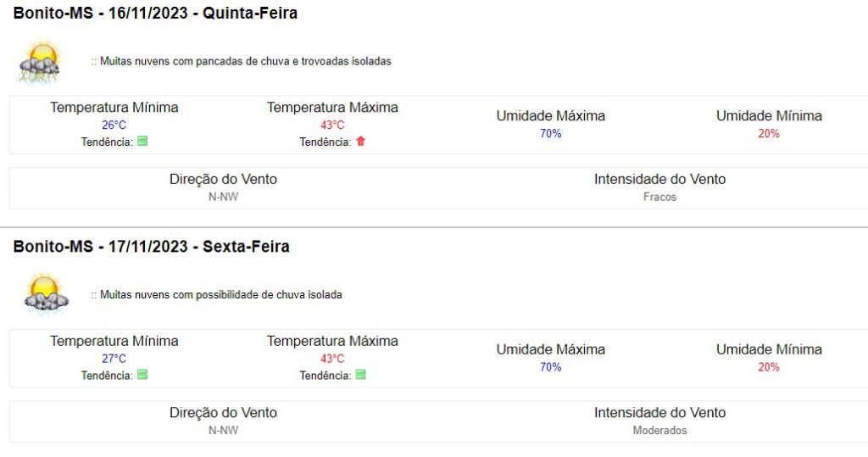Viewport: 868px width, 457px height.
Task: Click Friday's 43°C maximum temperature value
Action: (x=332, y=358)
